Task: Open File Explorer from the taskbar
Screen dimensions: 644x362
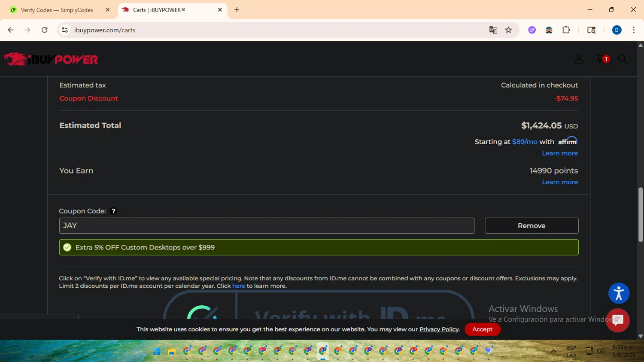Action: [x=172, y=351]
